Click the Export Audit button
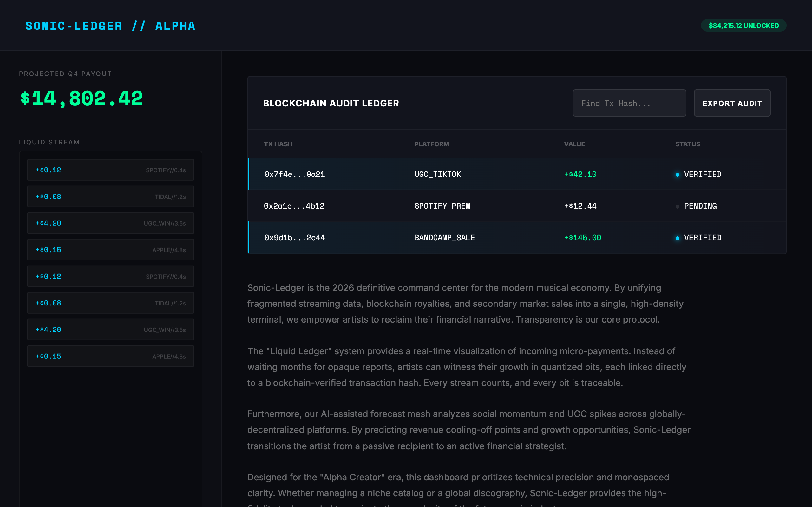 pyautogui.click(x=732, y=103)
